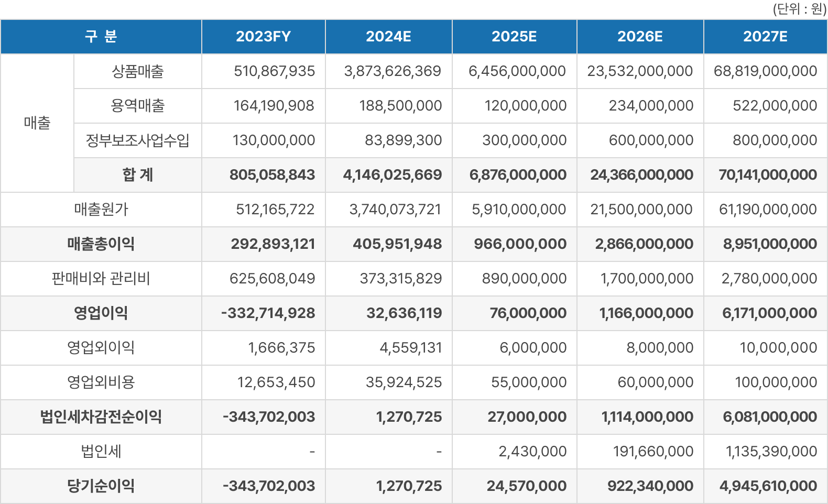
Task: Click the 구 분 header cell
Action: tap(101, 37)
